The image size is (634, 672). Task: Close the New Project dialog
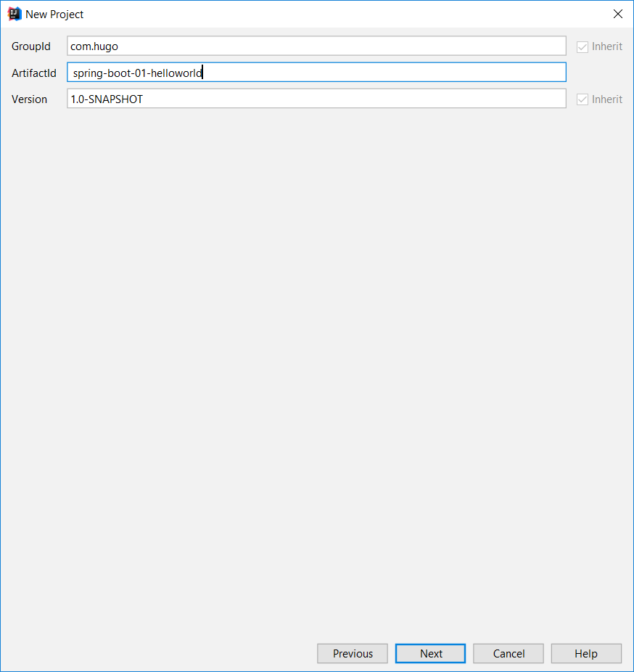pyautogui.click(x=617, y=14)
